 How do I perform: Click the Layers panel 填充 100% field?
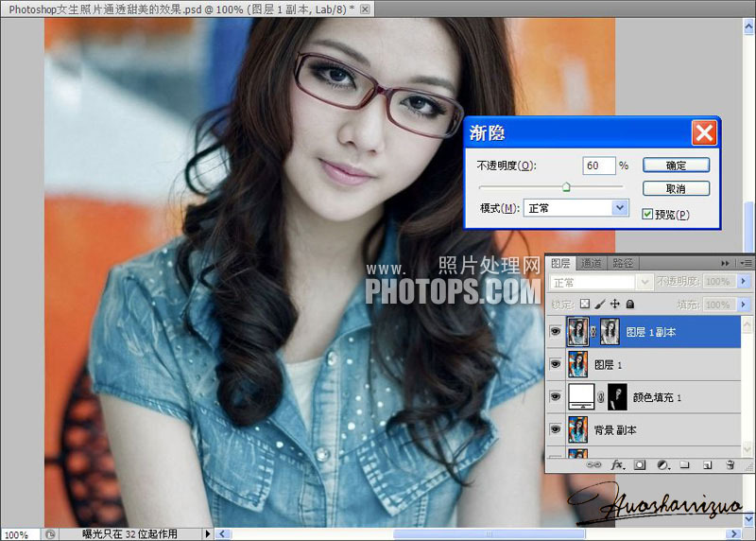click(x=718, y=305)
